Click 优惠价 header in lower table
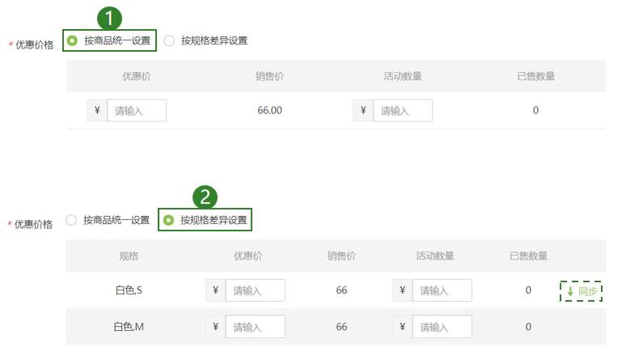 point(248,256)
